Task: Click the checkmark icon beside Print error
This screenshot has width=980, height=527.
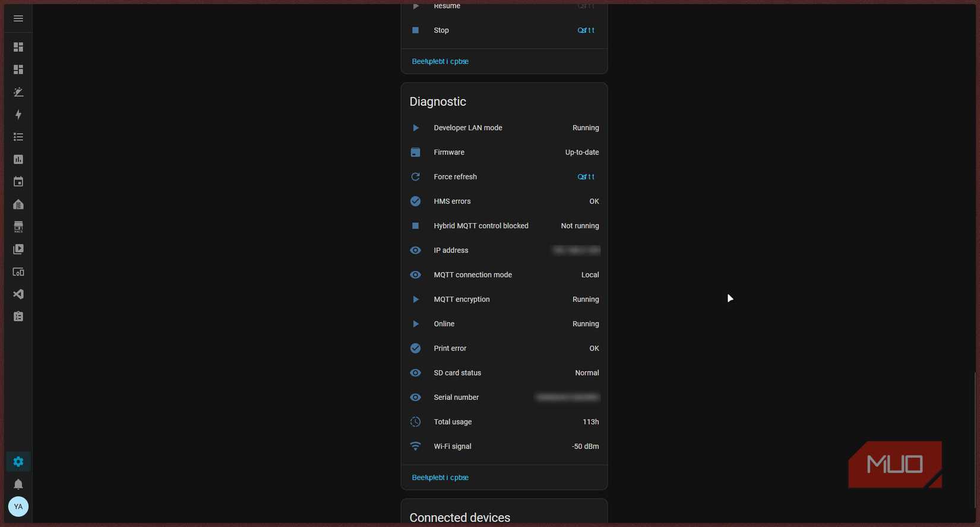Action: [x=415, y=349]
